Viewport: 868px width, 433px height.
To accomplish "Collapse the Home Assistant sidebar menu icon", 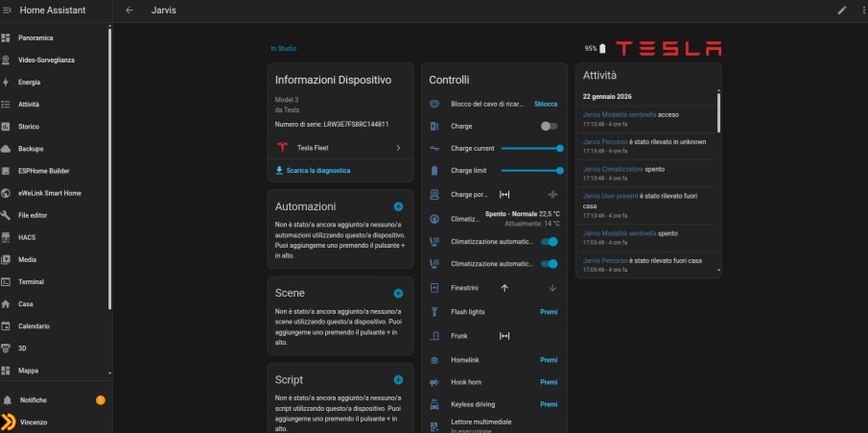I will (x=8, y=10).
